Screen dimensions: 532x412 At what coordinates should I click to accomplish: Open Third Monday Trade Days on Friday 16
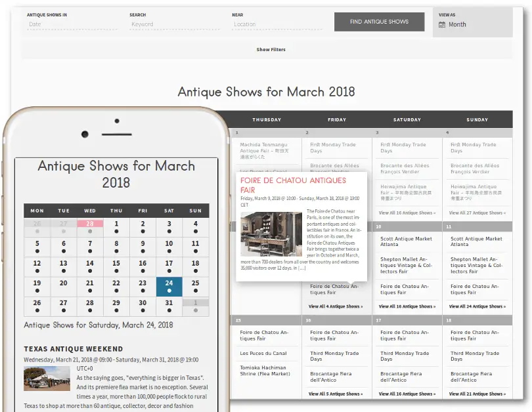coord(334,356)
